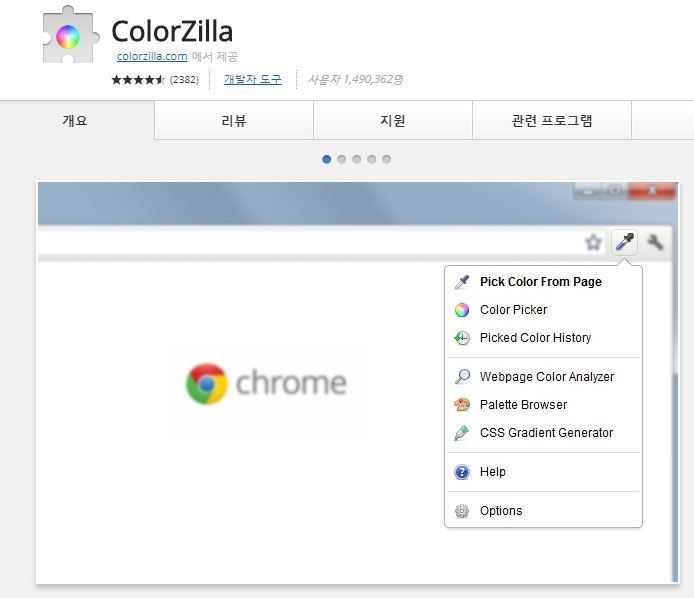Click the palette icon for Palette Browser
Screen dimensions: 694x598
coord(462,405)
